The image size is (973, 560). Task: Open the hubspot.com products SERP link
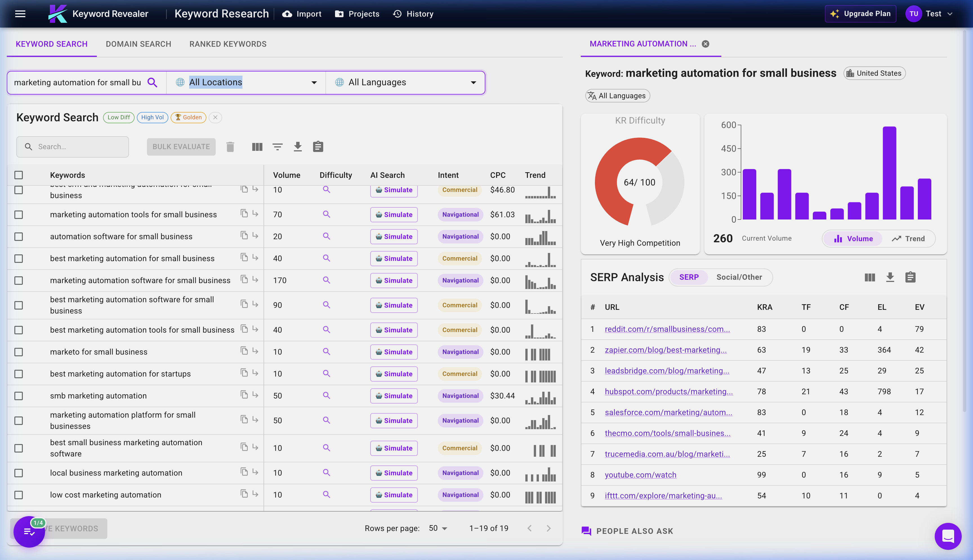click(669, 391)
